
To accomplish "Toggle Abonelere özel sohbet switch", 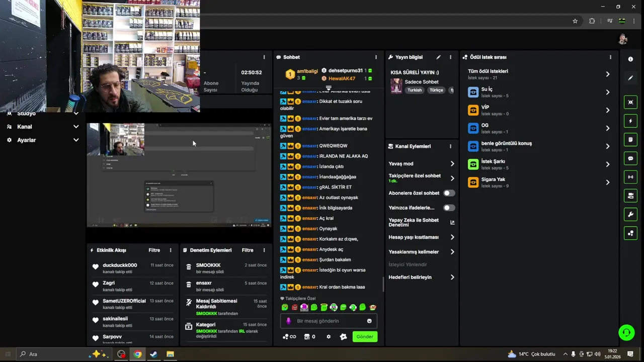I will coord(449,193).
